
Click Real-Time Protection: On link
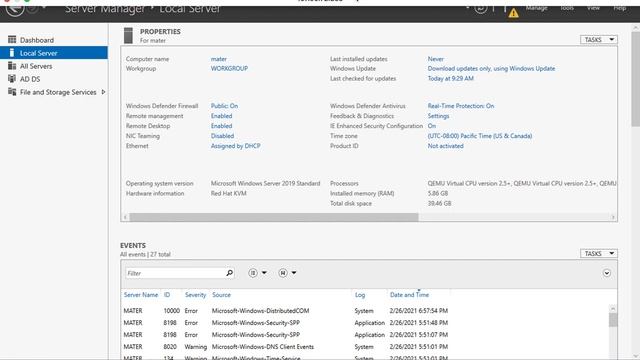click(x=461, y=106)
